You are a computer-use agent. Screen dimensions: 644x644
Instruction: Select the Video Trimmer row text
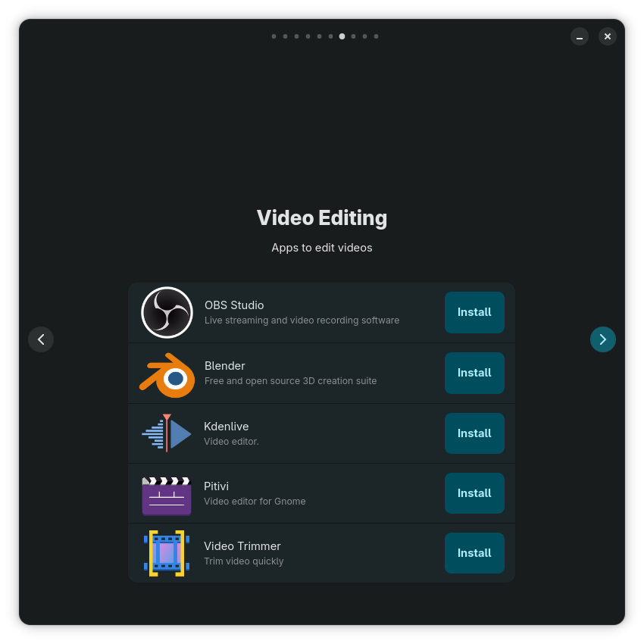(x=242, y=546)
